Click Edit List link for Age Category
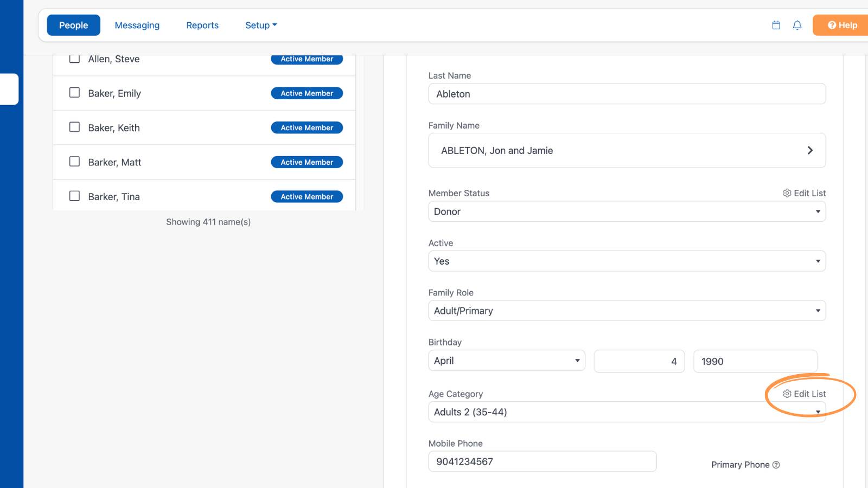This screenshot has height=488, width=868. [809, 394]
